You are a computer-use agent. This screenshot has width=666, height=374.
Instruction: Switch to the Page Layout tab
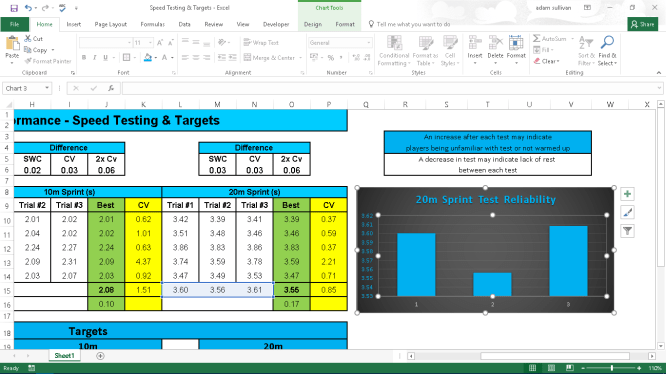click(110, 24)
